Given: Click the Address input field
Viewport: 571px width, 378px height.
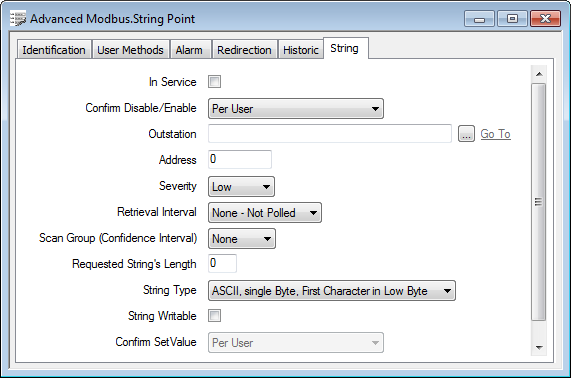Looking at the screenshot, I should click(x=240, y=159).
